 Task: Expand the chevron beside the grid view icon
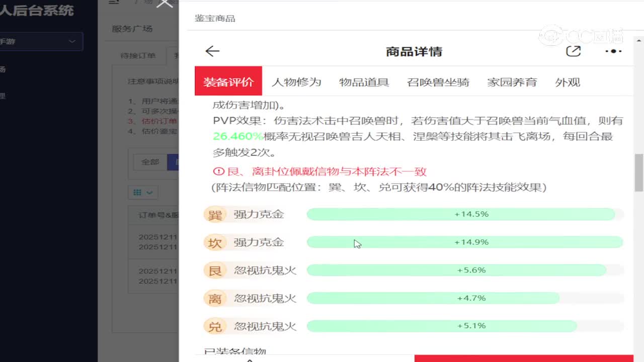(149, 192)
